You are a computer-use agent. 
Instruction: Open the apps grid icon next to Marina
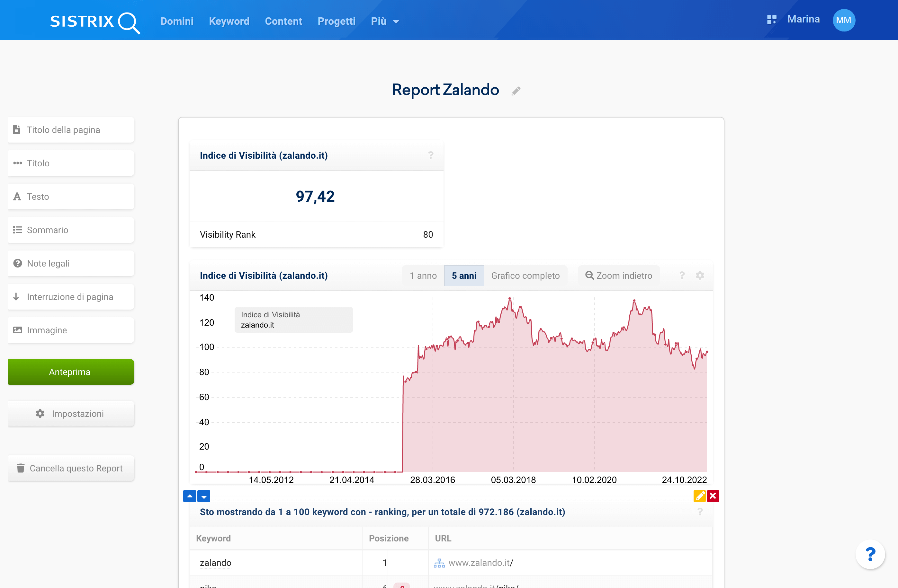tap(772, 20)
